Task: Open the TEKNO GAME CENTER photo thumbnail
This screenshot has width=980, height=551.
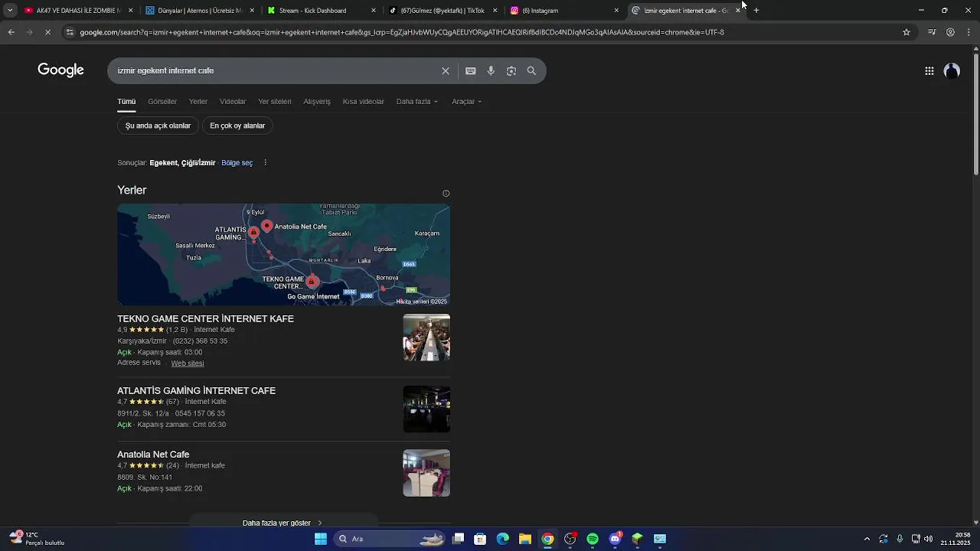Action: pos(426,337)
